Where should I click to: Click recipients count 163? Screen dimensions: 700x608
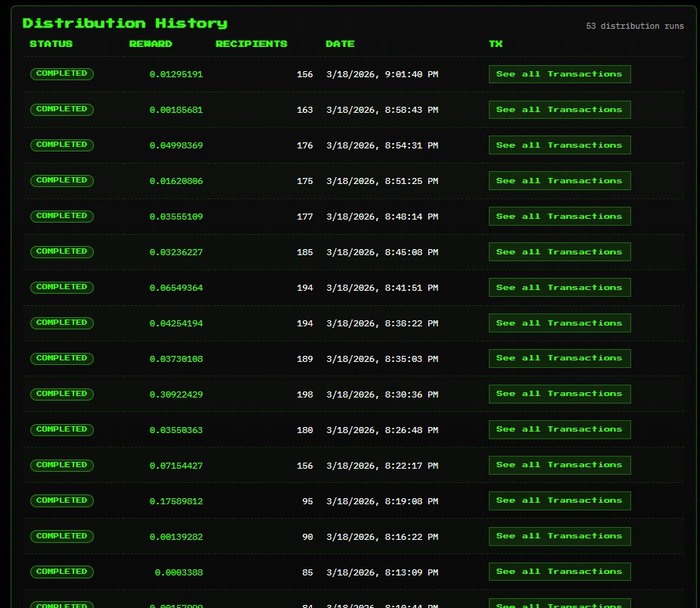(305, 110)
